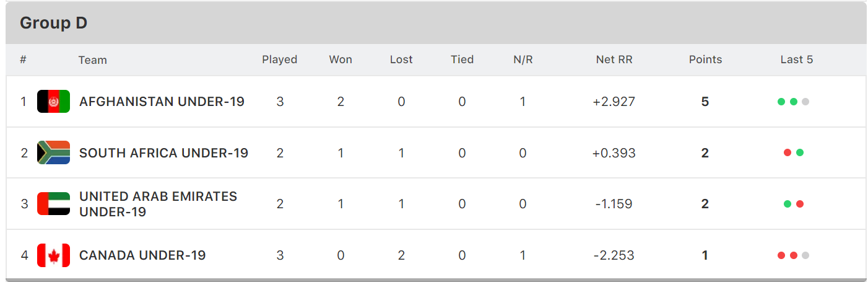This screenshot has width=868, height=282.
Task: Click the United Arab Emirates flag icon
Action: [53, 204]
